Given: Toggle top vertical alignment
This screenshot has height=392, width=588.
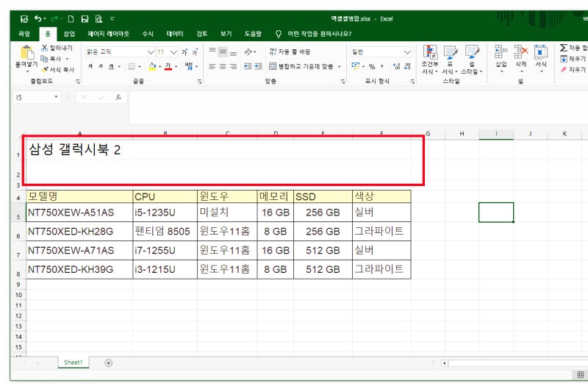Looking at the screenshot, I should coord(212,51).
